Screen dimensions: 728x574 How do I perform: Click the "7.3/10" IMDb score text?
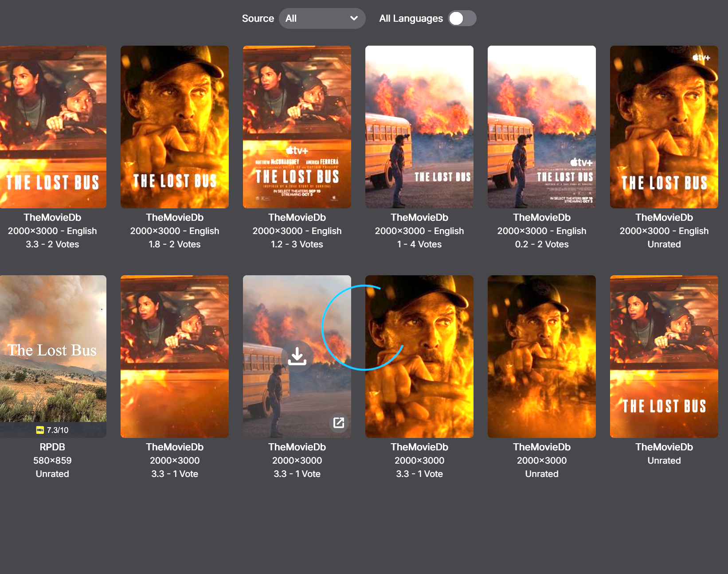58,430
